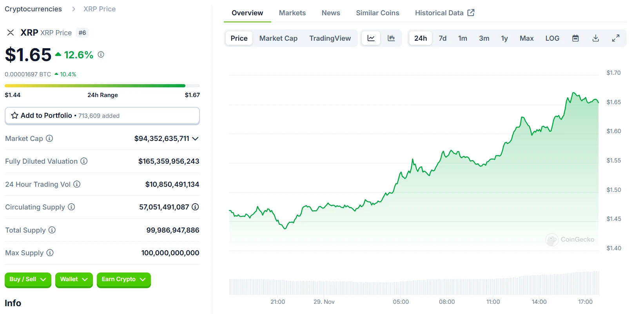Open the Wallet dropdown
The width and height of the screenshot is (644, 314).
pyautogui.click(x=74, y=280)
